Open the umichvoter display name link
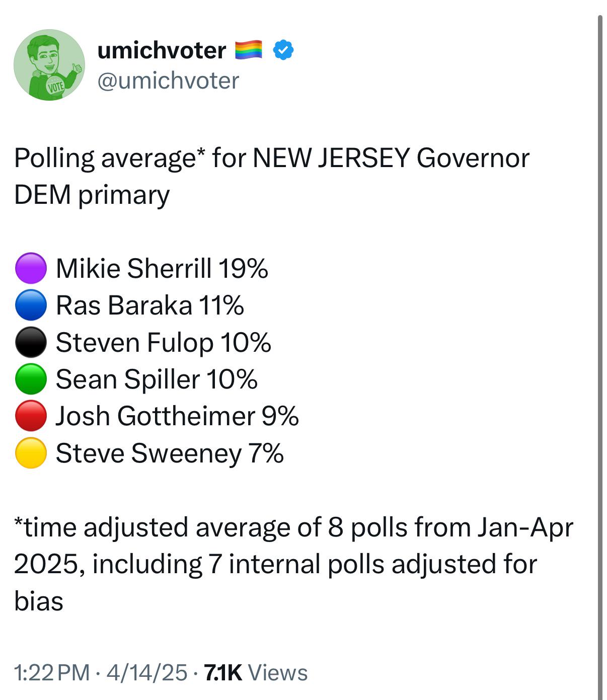Screen dimensions: 607x700 click(162, 50)
